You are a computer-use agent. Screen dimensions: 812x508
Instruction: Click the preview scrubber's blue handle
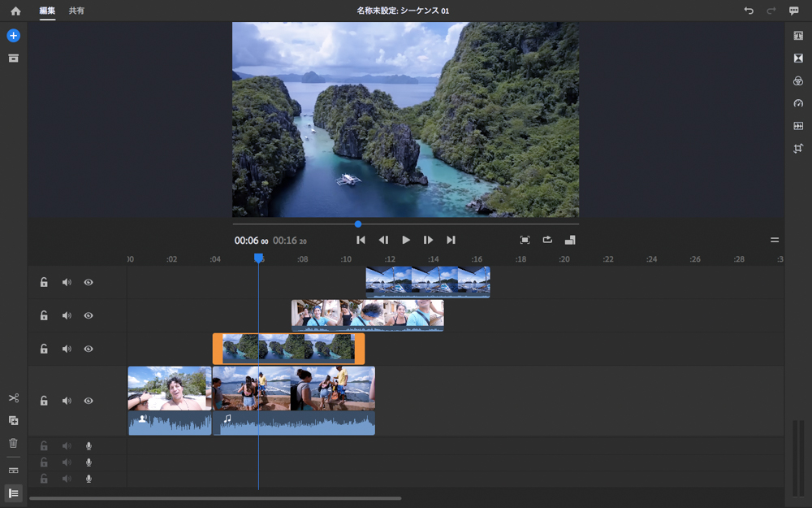pyautogui.click(x=358, y=224)
